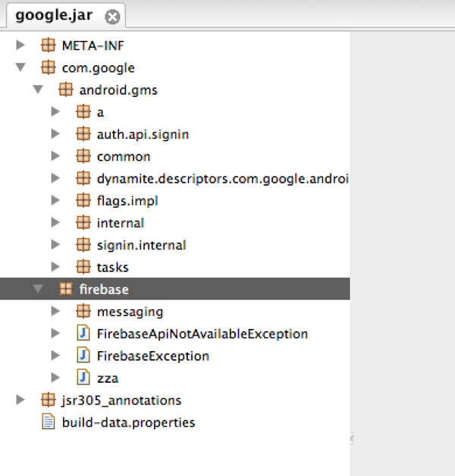Select the signin.internal label

(141, 246)
